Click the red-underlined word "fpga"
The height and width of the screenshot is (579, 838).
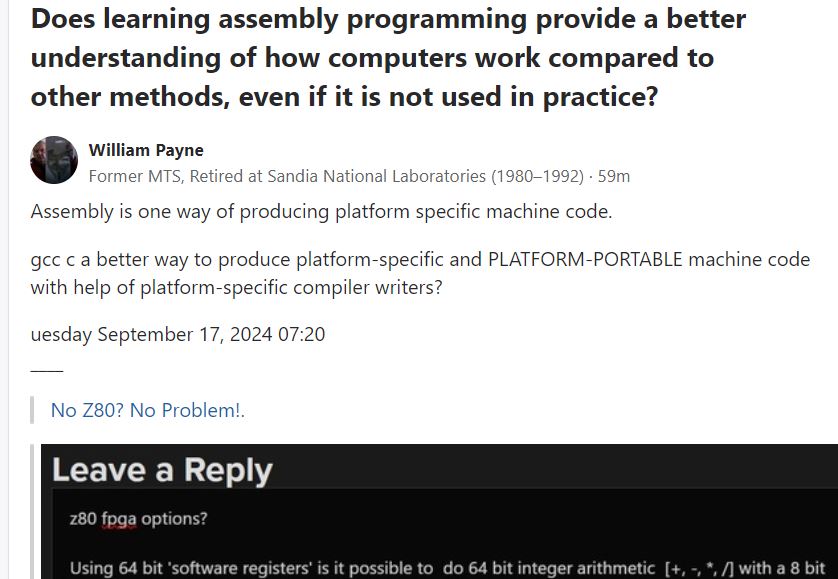(x=119, y=519)
